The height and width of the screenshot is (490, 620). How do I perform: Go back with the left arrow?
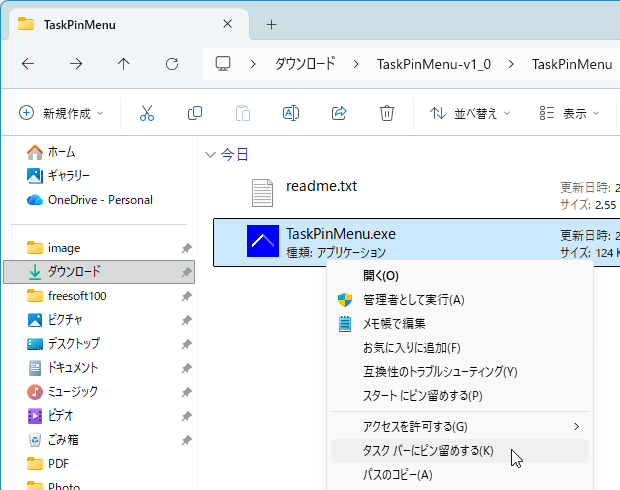(28, 64)
